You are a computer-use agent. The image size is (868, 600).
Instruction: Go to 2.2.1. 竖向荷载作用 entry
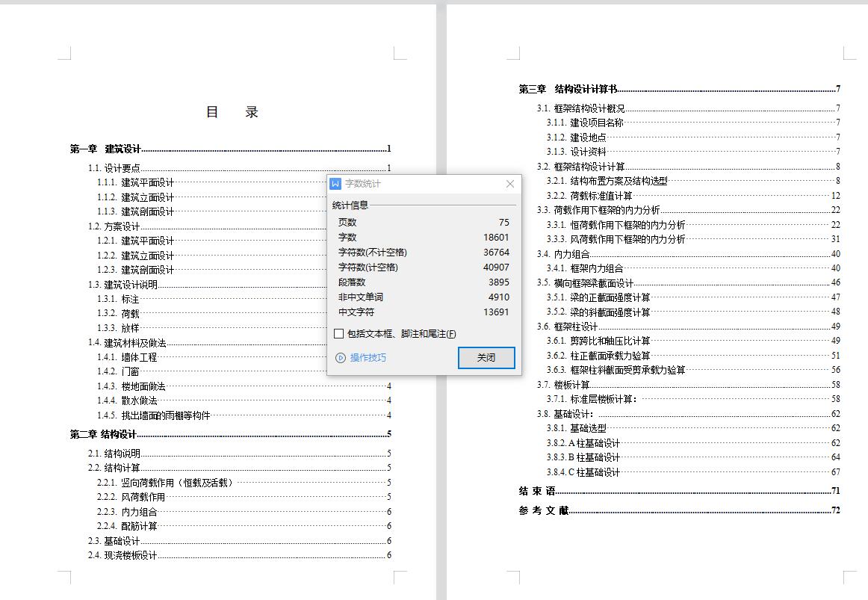(x=244, y=483)
